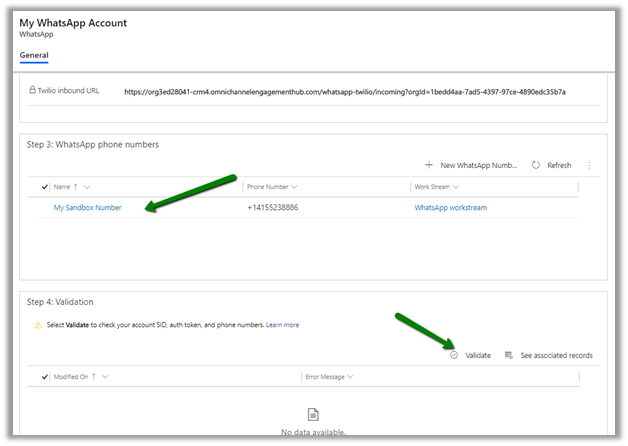This screenshot has height=446, width=628.
Task: Click the New WhatsApp Number plus icon
Action: [429, 165]
